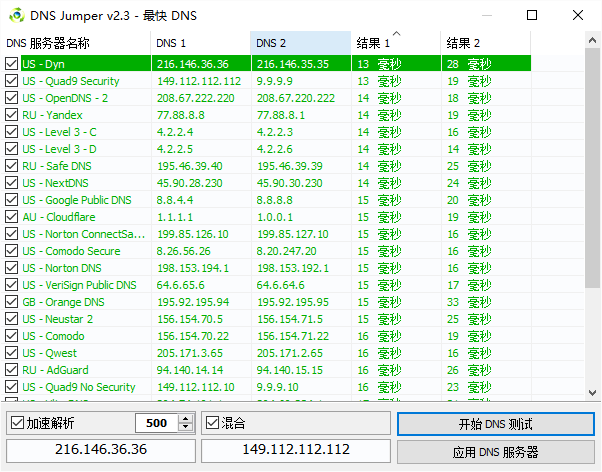
Task: Sort by the DNS 2 column header
Action: (x=301, y=43)
